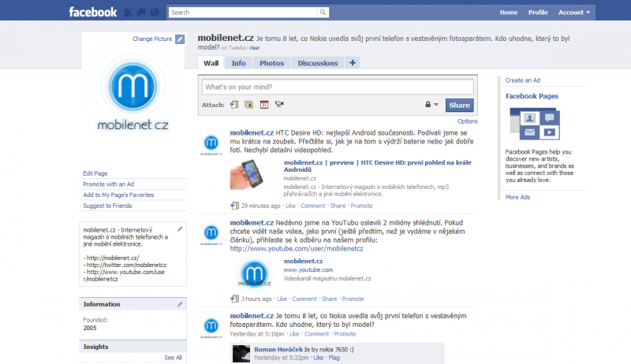Image resolution: width=631 pixels, height=364 pixels.
Task: Open Edit Page link
Action: point(95,173)
